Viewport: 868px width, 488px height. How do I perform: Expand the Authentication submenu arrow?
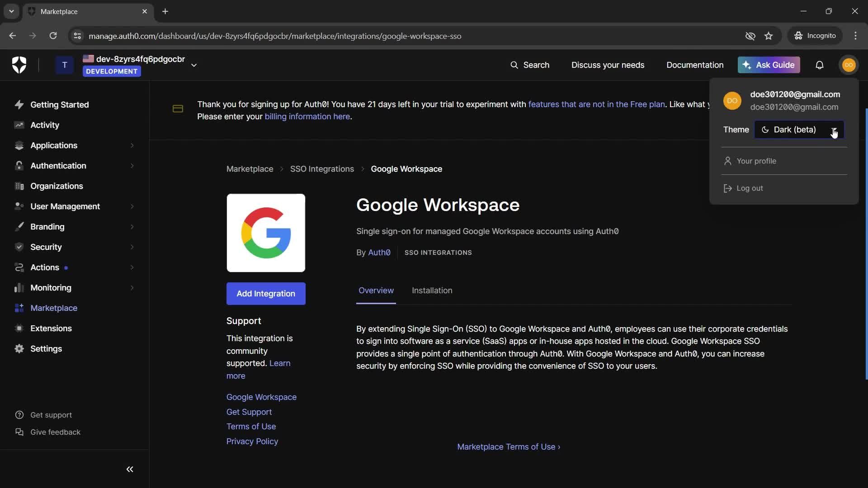click(132, 166)
